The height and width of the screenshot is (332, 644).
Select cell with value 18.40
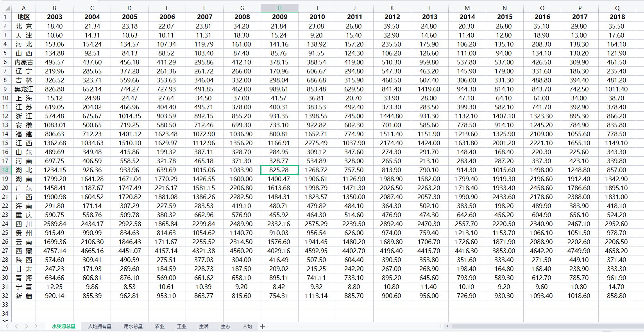(55, 26)
